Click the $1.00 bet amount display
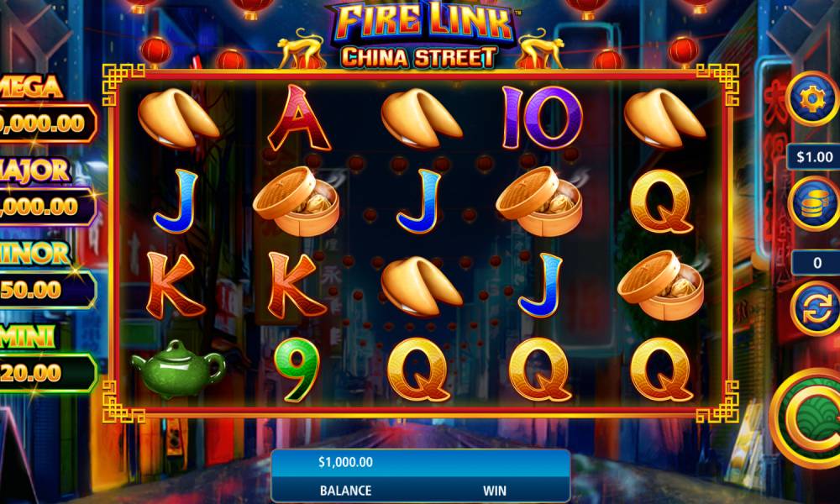840x504 pixels. (814, 157)
